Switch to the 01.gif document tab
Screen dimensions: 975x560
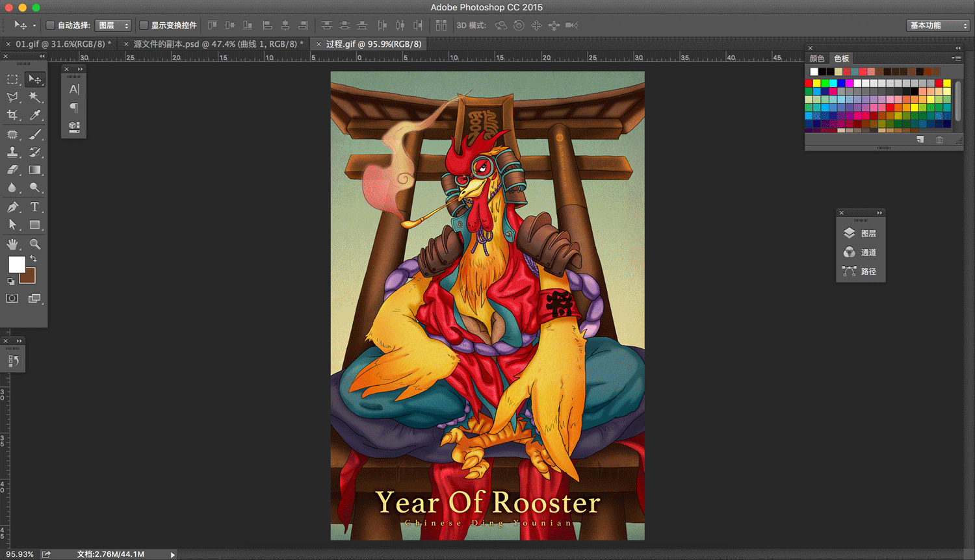click(63, 44)
